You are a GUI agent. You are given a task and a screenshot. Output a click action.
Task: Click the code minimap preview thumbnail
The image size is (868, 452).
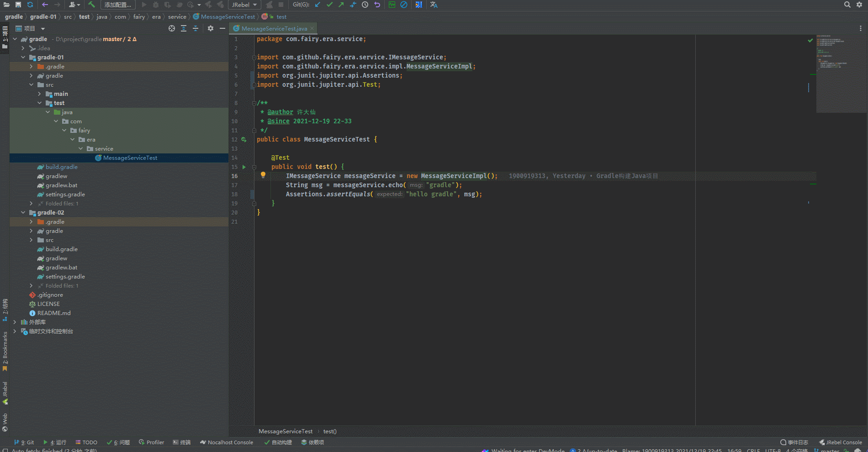coord(841,73)
